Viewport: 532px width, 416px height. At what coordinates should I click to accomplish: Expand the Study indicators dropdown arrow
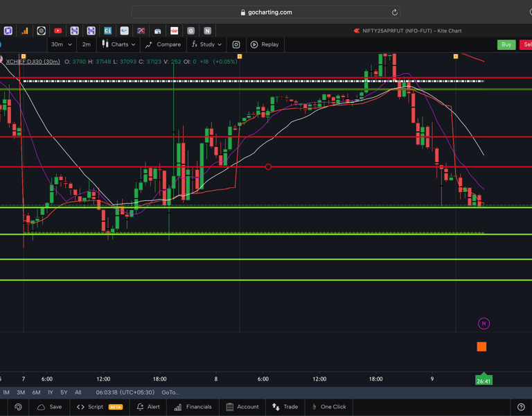220,44
